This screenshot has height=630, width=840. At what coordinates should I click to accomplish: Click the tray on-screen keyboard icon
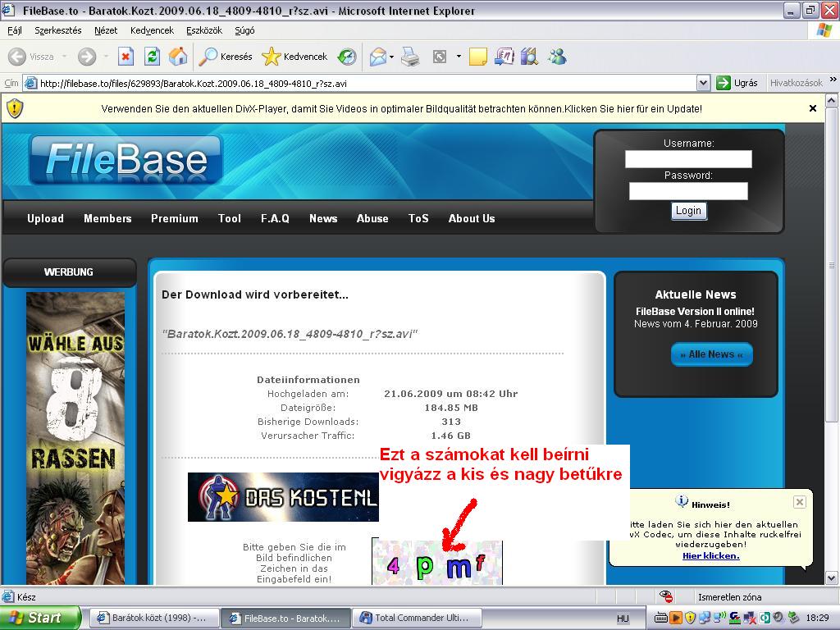(661, 618)
